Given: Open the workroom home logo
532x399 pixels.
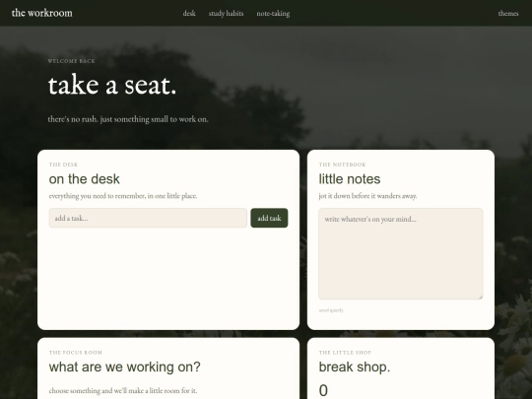Looking at the screenshot, I should click(42, 13).
